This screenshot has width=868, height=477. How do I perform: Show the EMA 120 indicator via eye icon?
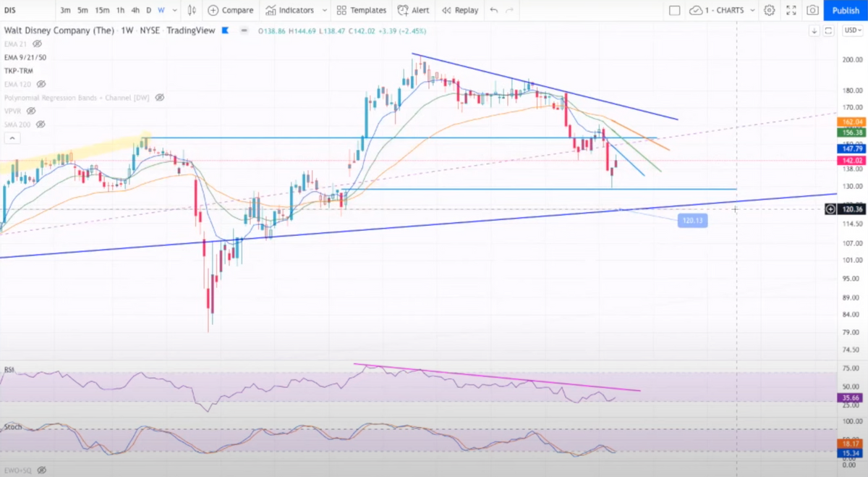46,84
